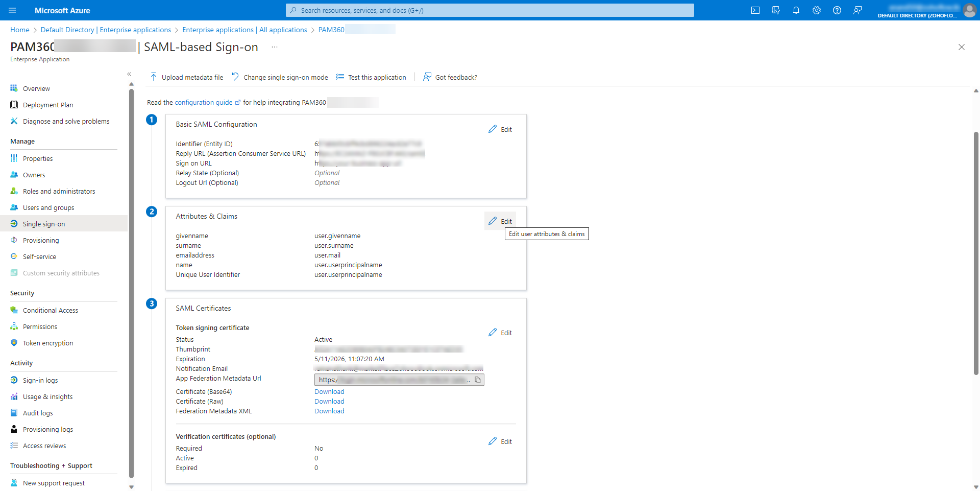
Task: Open the feedback icon in the top bar
Action: pos(857,10)
